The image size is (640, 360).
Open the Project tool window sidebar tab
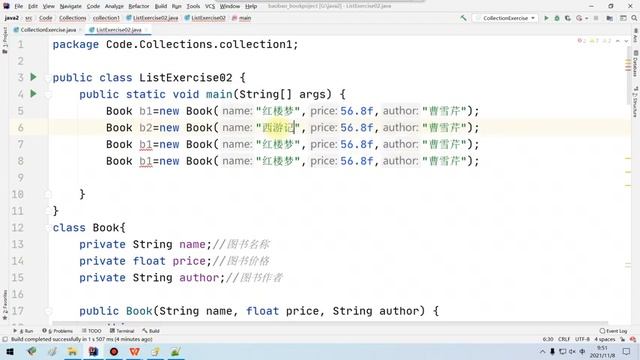(x=4, y=40)
